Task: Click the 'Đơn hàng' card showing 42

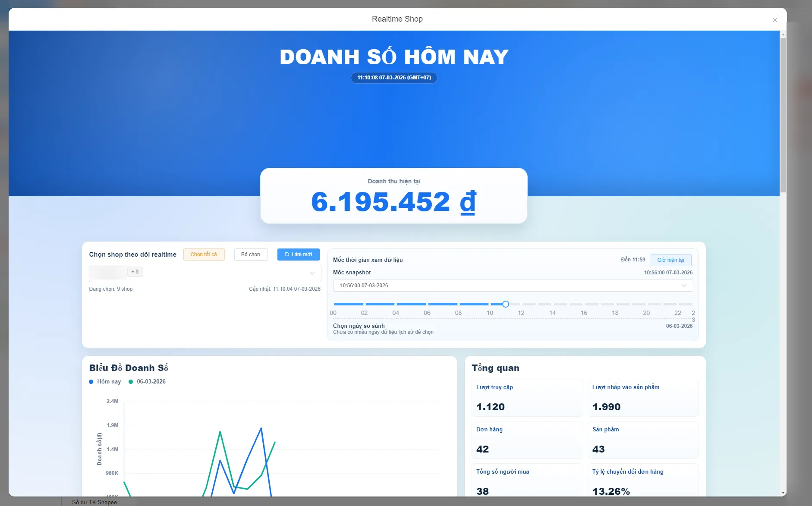Action: coord(527,440)
